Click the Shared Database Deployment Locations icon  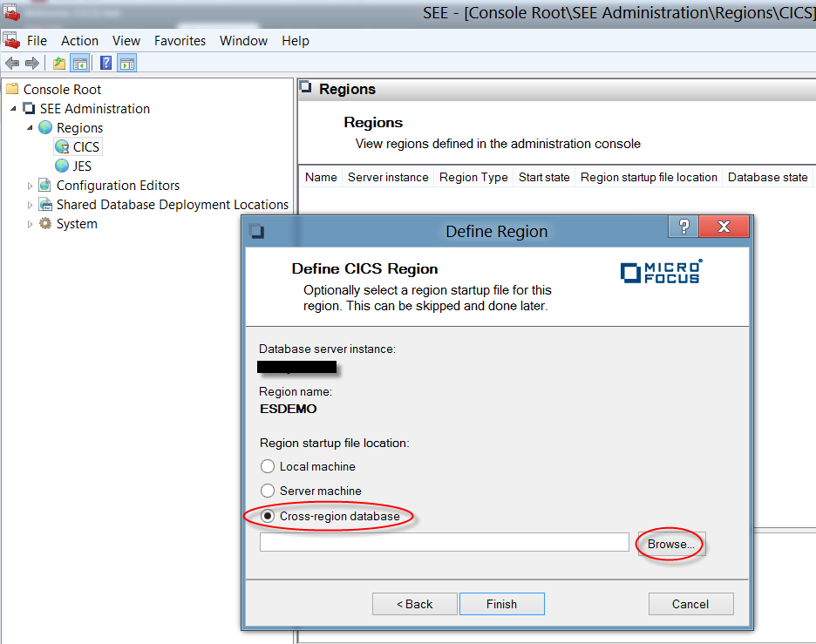point(46,205)
